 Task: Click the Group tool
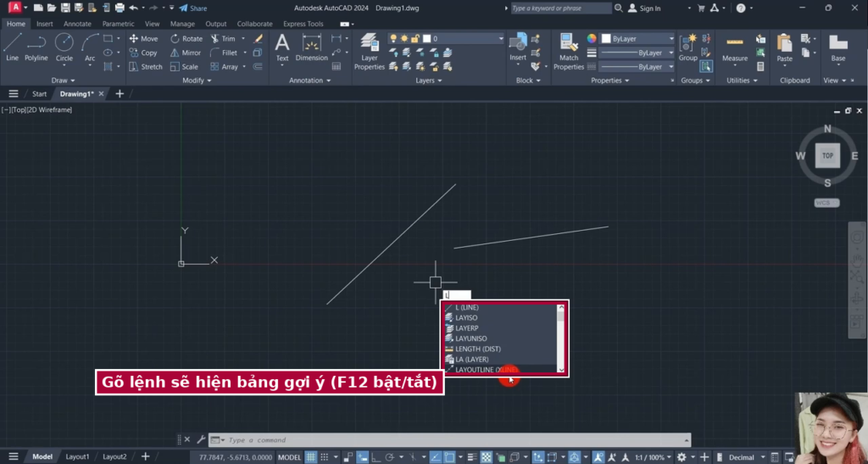point(688,47)
